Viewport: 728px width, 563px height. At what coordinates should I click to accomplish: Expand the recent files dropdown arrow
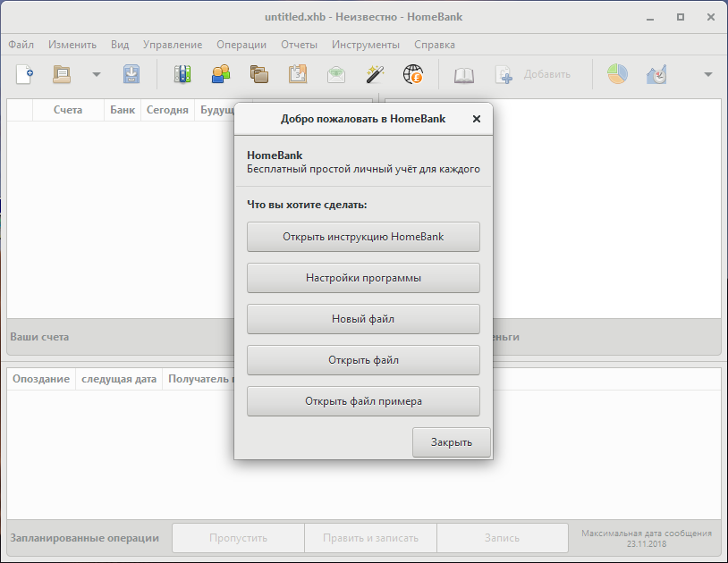[x=96, y=74]
